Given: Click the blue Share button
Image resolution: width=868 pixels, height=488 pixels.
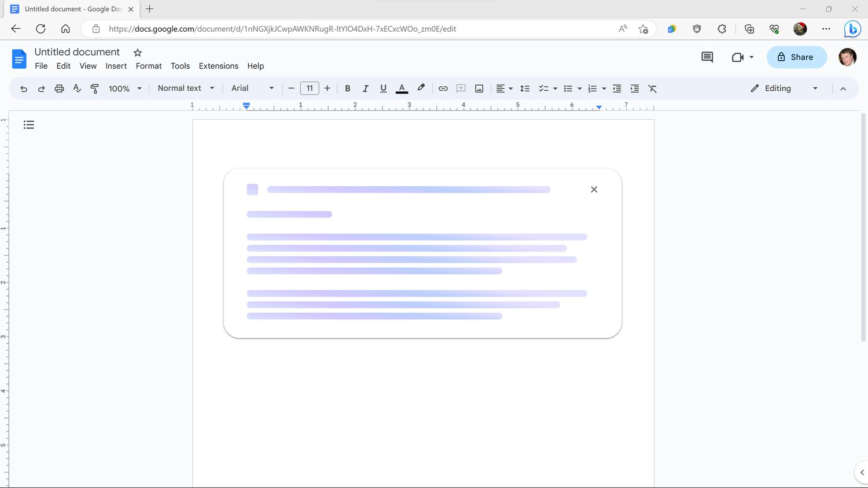Looking at the screenshot, I should (796, 57).
